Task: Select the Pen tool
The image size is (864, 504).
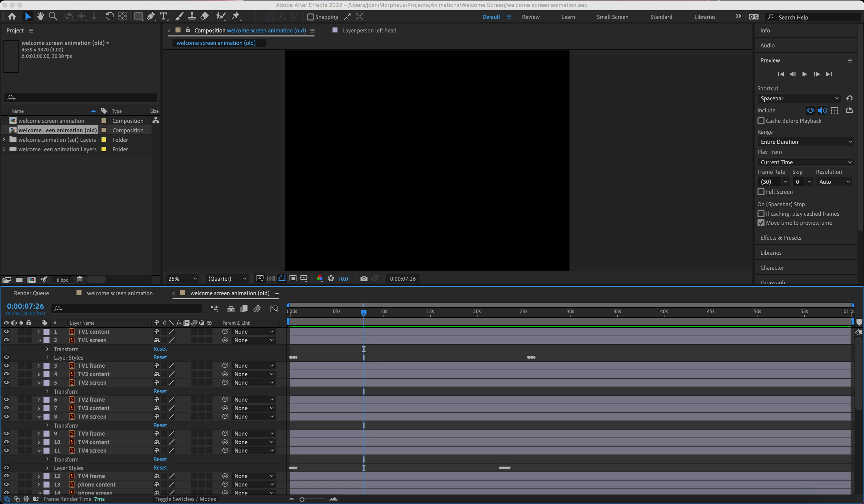Action: (151, 16)
